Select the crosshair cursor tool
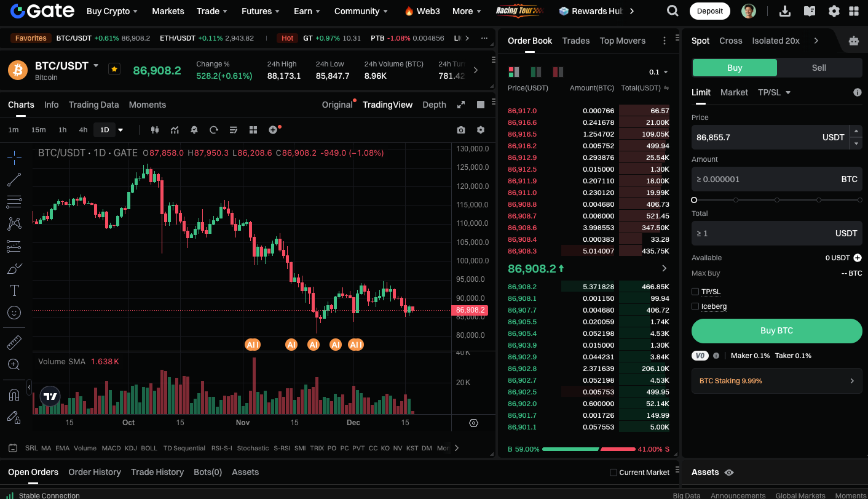 pyautogui.click(x=14, y=158)
